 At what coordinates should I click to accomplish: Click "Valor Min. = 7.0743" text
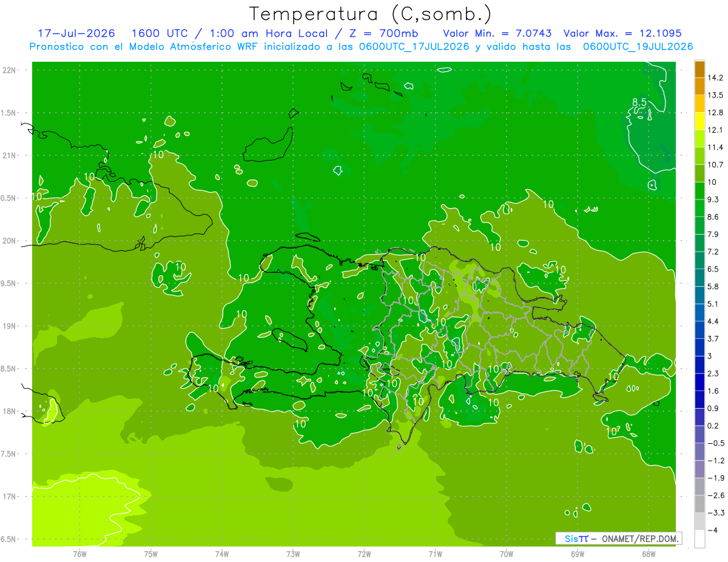click(497, 33)
